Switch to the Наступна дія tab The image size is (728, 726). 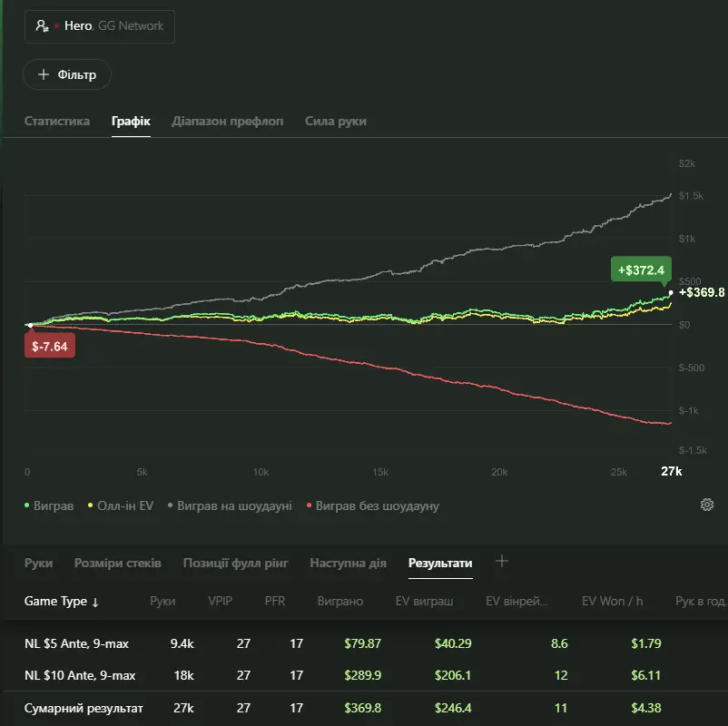pyautogui.click(x=348, y=563)
